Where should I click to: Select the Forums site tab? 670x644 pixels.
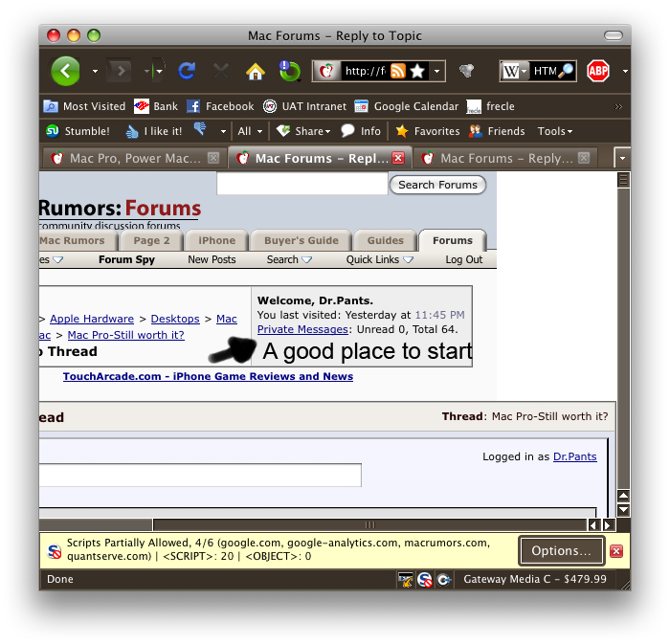(x=453, y=240)
